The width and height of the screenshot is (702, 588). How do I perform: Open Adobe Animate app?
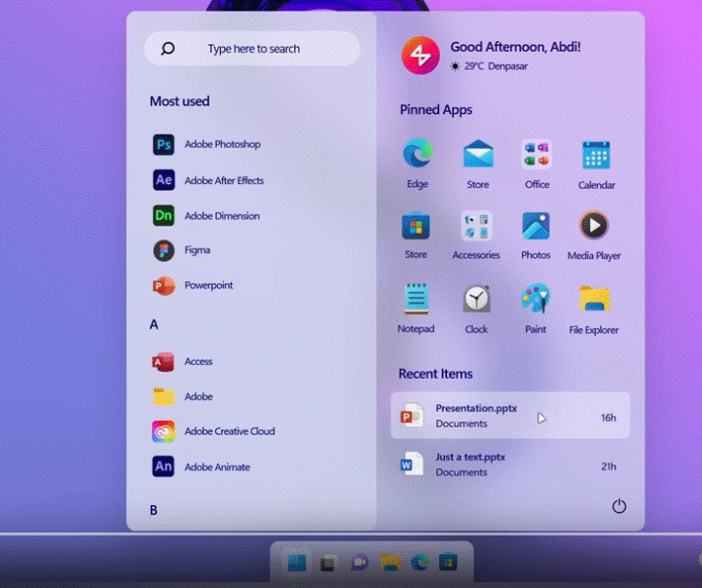click(x=201, y=466)
